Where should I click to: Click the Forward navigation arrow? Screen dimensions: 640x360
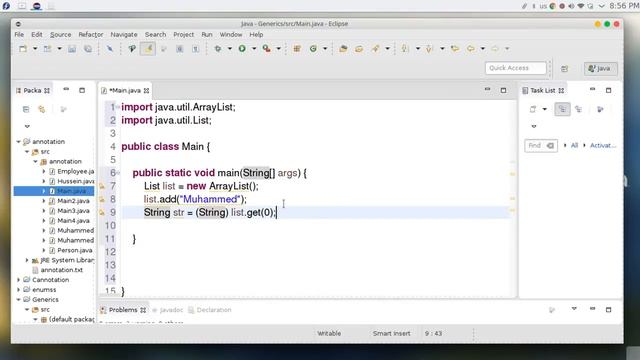[x=495, y=49]
